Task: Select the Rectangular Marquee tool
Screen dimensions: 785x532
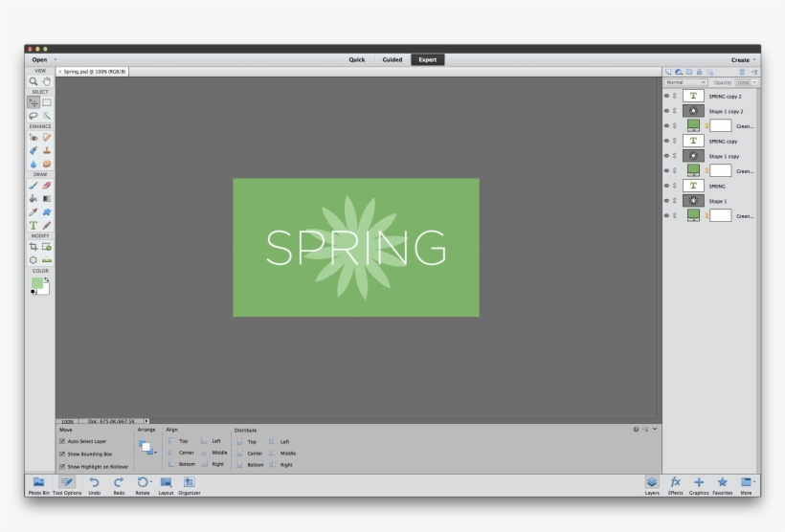Action: coord(47,102)
